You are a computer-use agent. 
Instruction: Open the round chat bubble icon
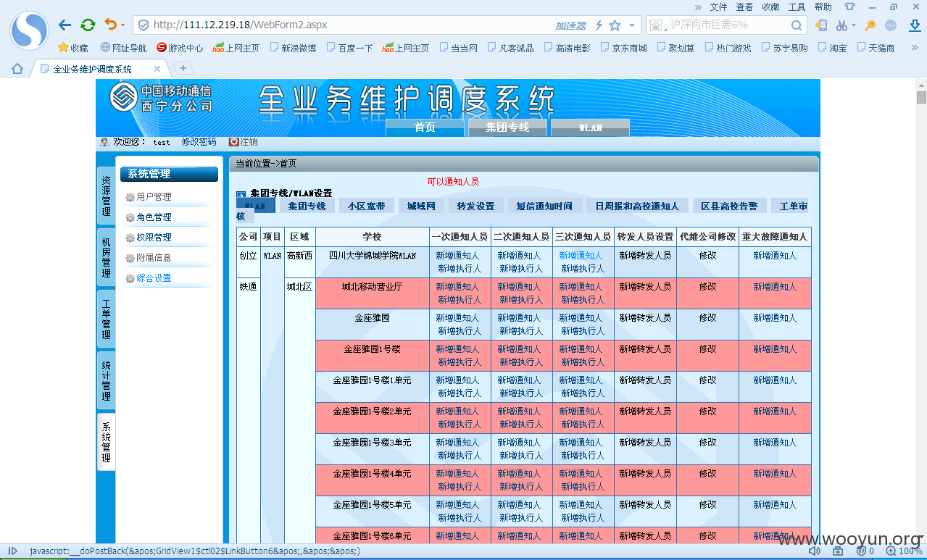tap(891, 25)
